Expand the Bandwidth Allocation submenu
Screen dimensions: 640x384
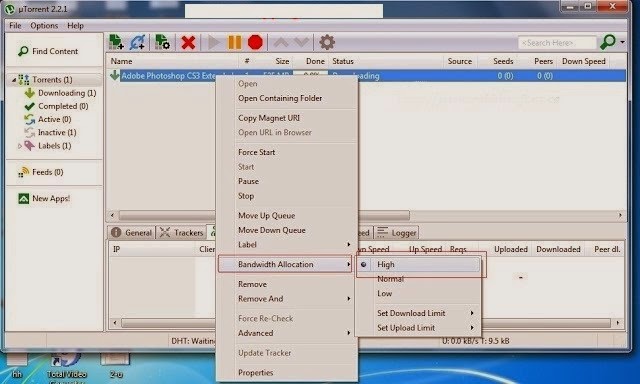tap(285, 264)
